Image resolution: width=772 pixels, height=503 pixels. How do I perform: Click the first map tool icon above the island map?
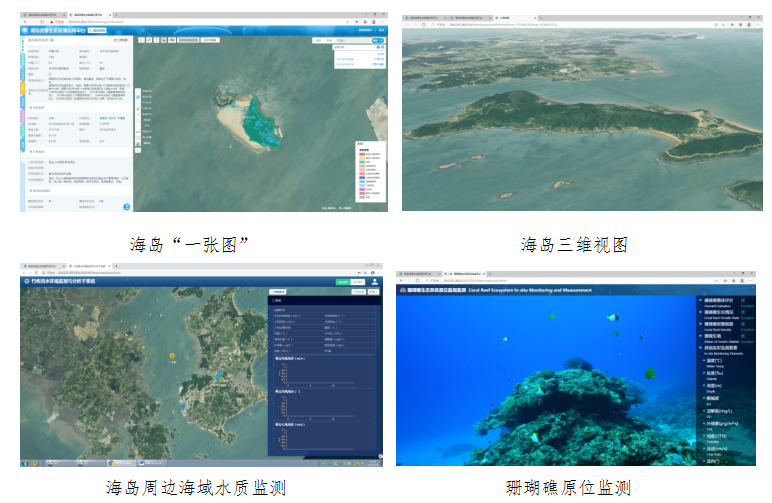point(141,40)
